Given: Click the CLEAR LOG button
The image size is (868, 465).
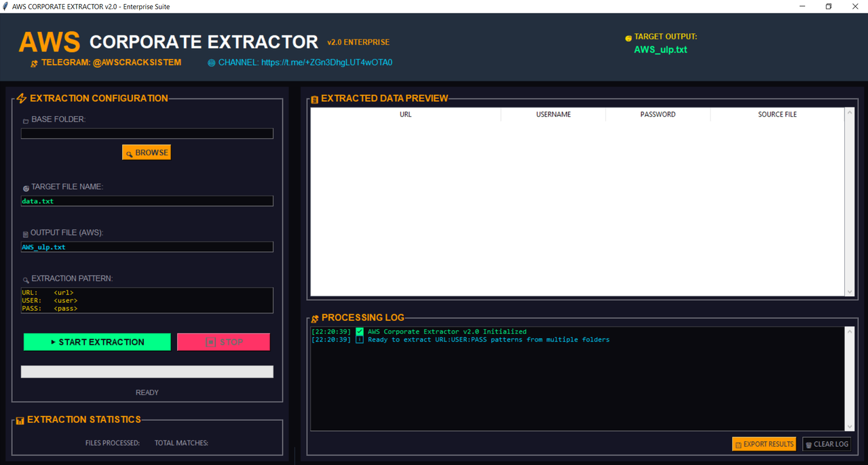Looking at the screenshot, I should pyautogui.click(x=827, y=444).
